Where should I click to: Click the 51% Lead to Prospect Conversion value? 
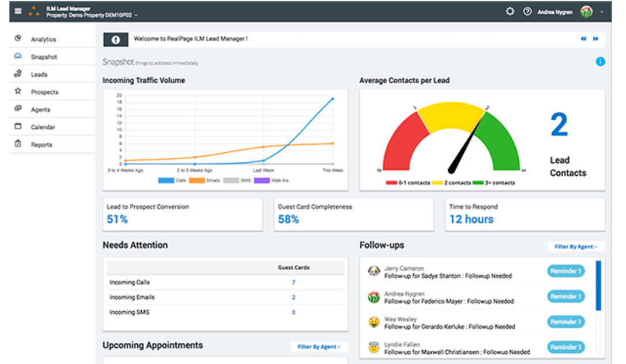[118, 219]
